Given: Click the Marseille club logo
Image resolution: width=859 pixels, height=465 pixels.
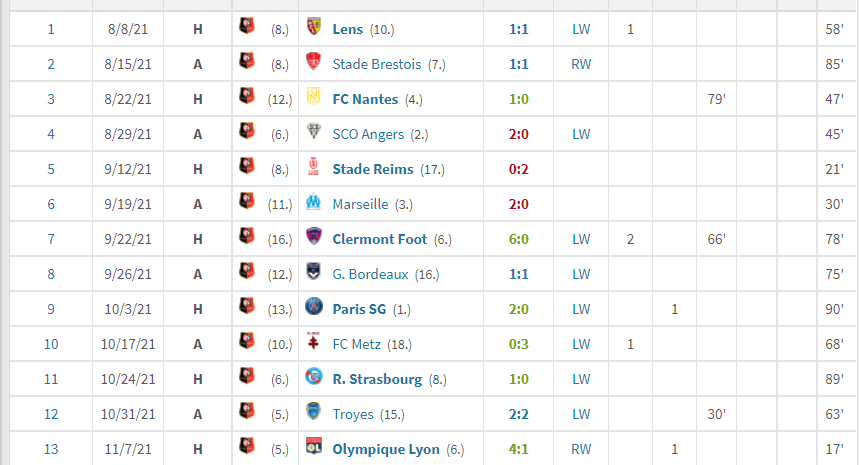Looking at the screenshot, I should point(313,202).
